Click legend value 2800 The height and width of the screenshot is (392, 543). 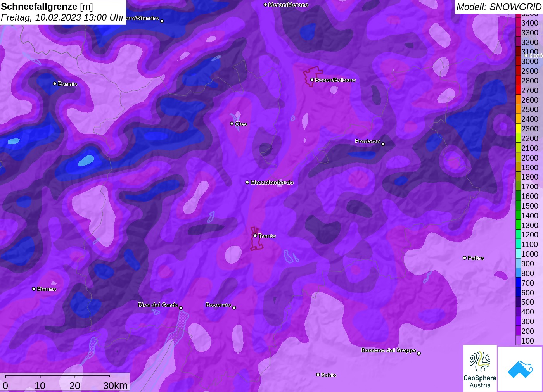[x=530, y=81]
